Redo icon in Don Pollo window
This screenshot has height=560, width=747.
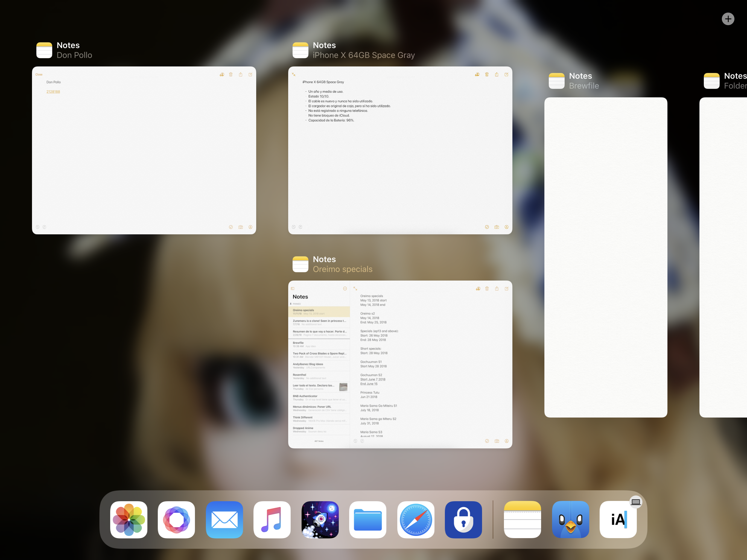tap(44, 227)
